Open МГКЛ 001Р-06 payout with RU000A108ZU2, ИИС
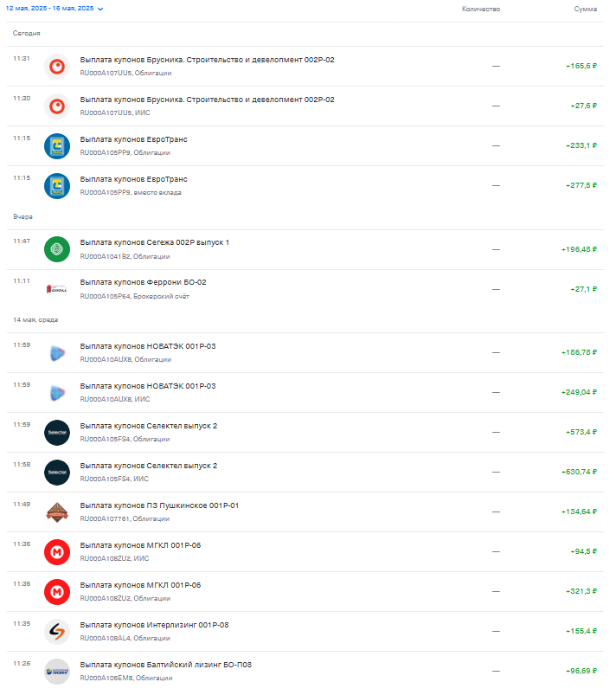This screenshot has height=695, width=616. 305,552
